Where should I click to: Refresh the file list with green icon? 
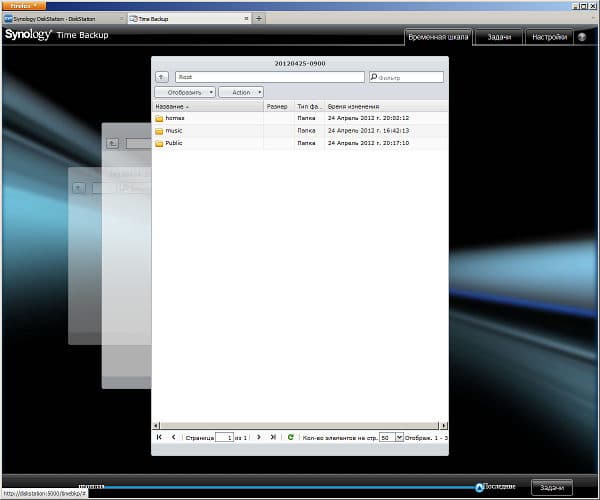290,437
